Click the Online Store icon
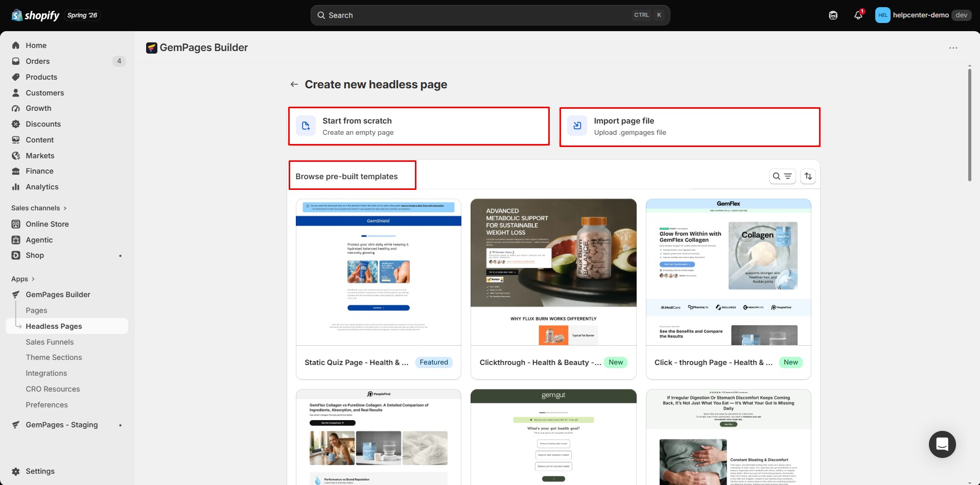The image size is (980, 485). click(x=16, y=224)
